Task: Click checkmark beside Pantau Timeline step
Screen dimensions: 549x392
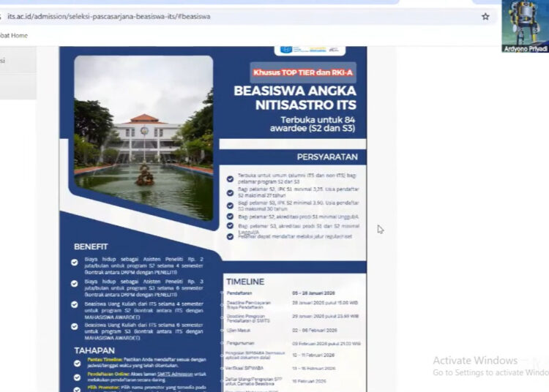Action: pyautogui.click(x=78, y=363)
